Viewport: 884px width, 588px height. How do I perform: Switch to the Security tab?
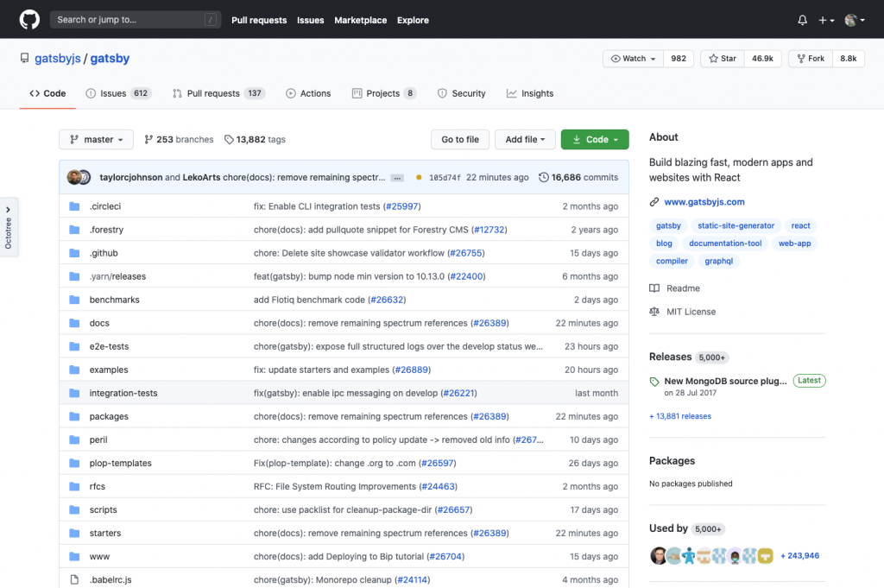point(461,93)
